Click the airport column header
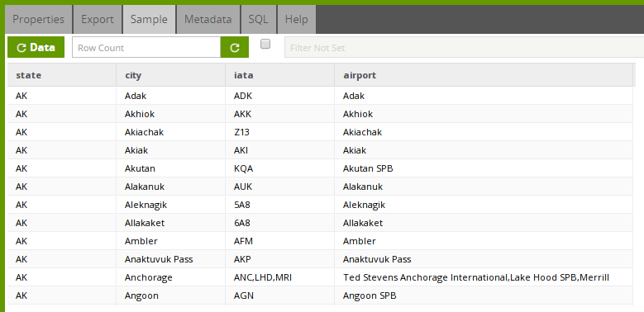Screen dimensions: 644x312 pos(484,75)
